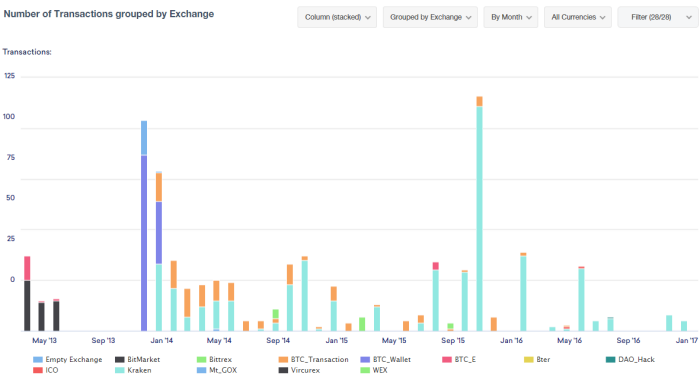Screen dimensions: 700x387
Task: Click the 125 y-axis value
Action: 9,76
